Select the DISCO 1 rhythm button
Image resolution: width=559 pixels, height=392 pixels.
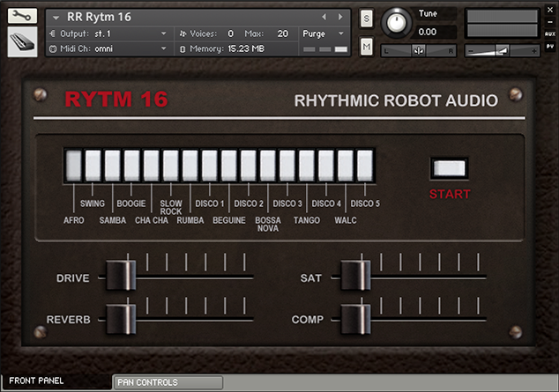[x=210, y=166]
